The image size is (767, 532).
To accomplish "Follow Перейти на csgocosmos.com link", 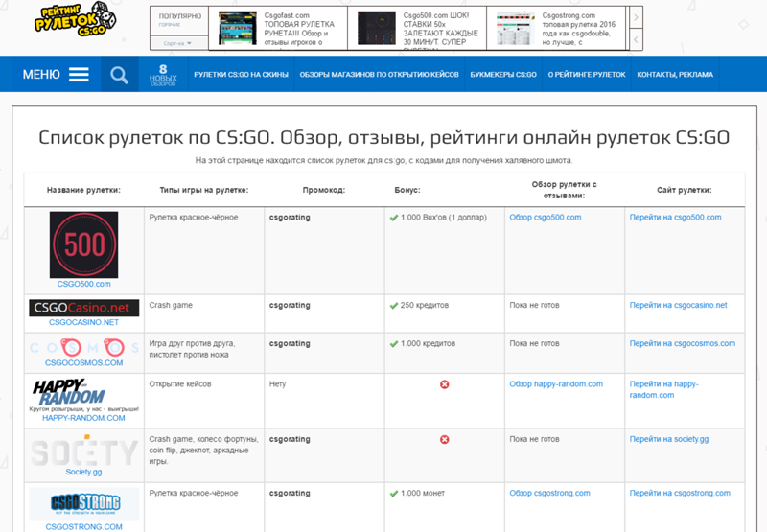I will (x=683, y=344).
